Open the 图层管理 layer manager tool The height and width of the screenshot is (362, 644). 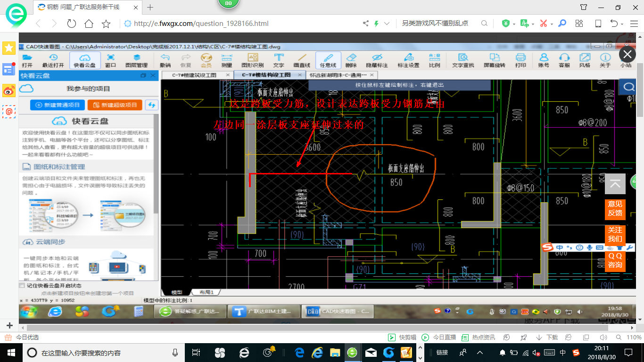pyautogui.click(x=136, y=60)
